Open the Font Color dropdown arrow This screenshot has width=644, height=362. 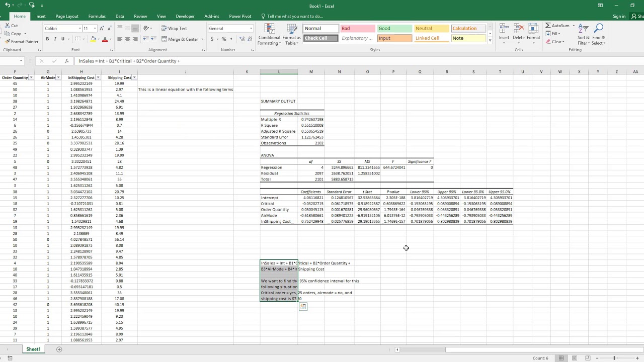(110, 39)
